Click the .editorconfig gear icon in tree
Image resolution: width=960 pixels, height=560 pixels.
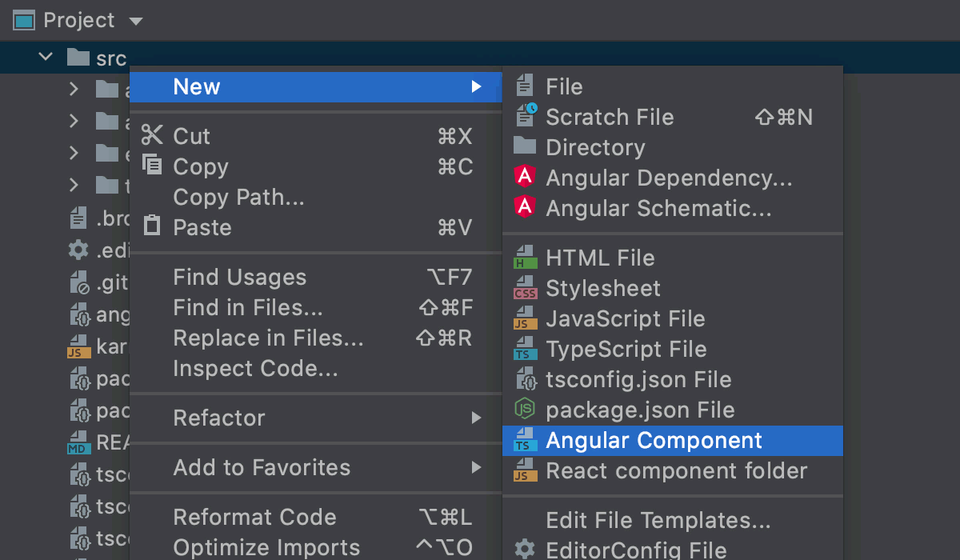coord(78,250)
